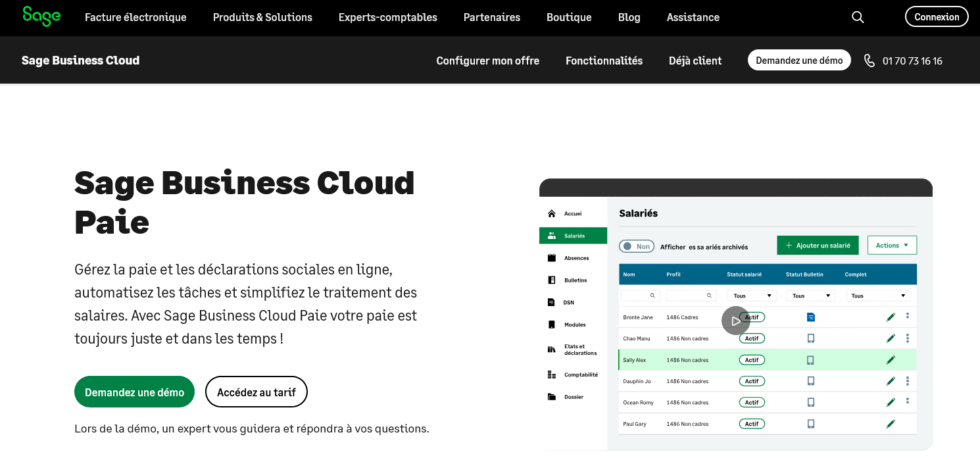980x470 pixels.
Task: Click the phone number 01 70 73 16 16
Action: point(912,61)
